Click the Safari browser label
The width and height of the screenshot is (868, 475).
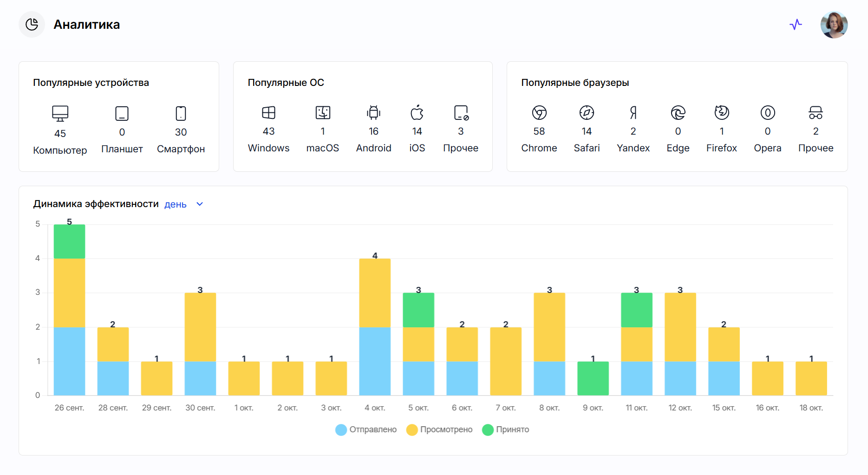click(587, 148)
